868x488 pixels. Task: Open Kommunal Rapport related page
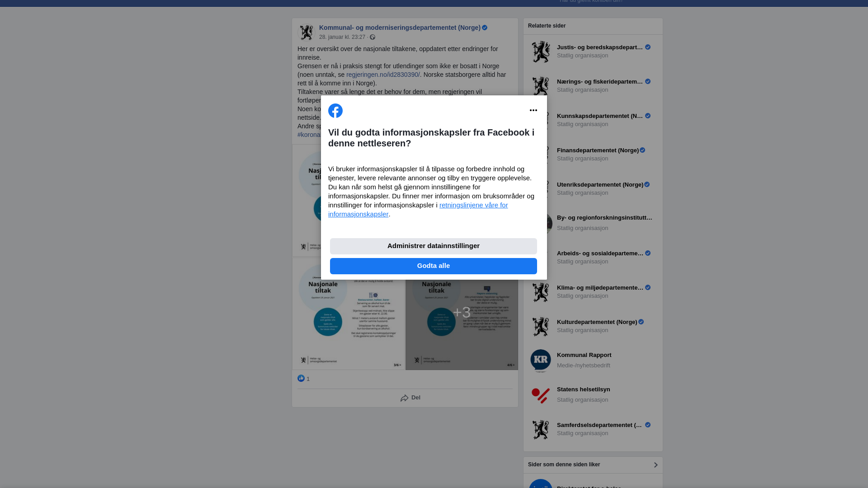coord(584,355)
